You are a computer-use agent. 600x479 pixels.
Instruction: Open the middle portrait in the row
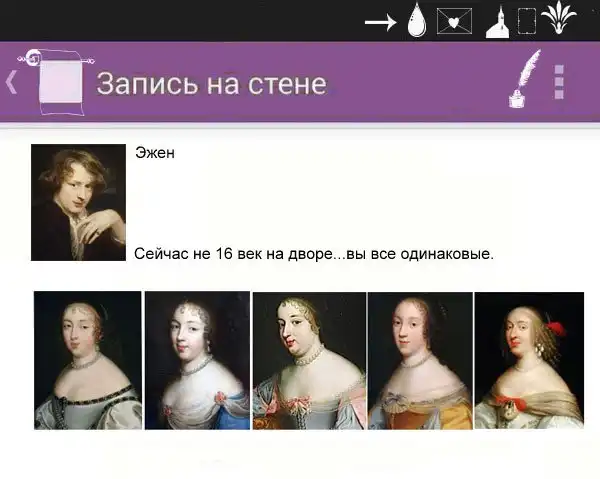click(308, 360)
